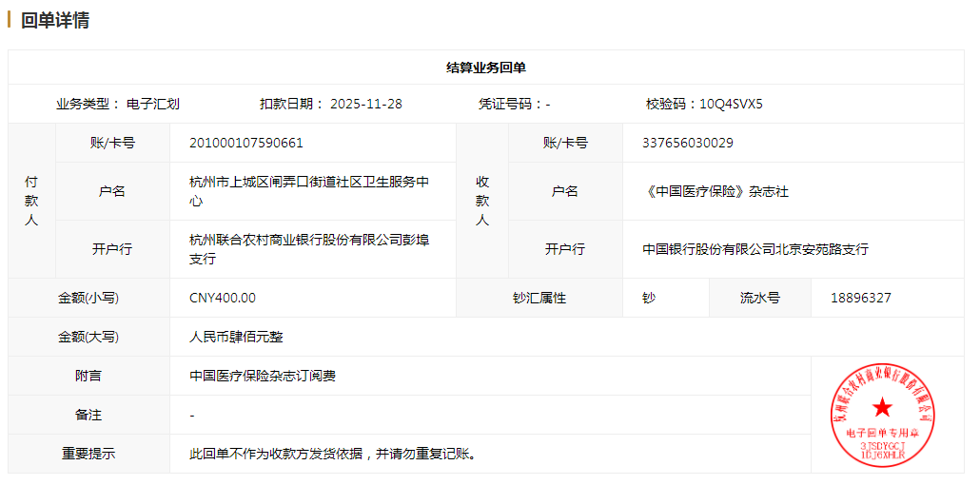The image size is (980, 485).
Task: Click the payer account number 201000107590661
Action: point(246,143)
